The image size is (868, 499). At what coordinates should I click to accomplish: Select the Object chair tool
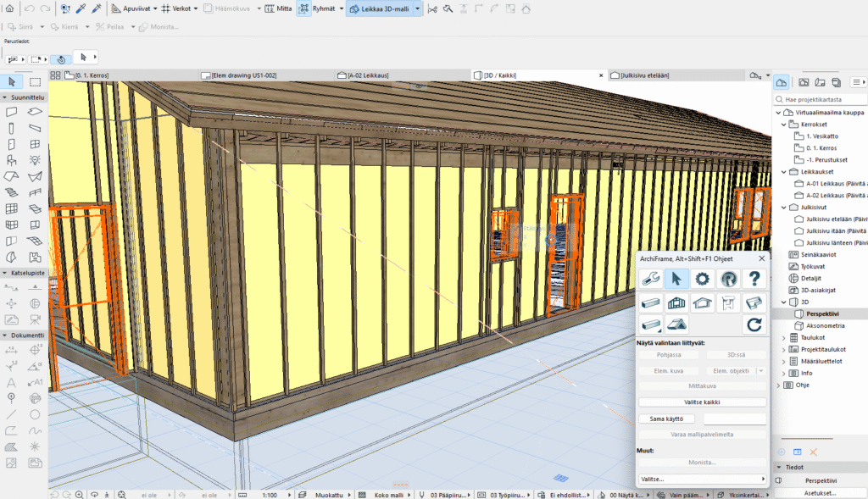tap(11, 160)
